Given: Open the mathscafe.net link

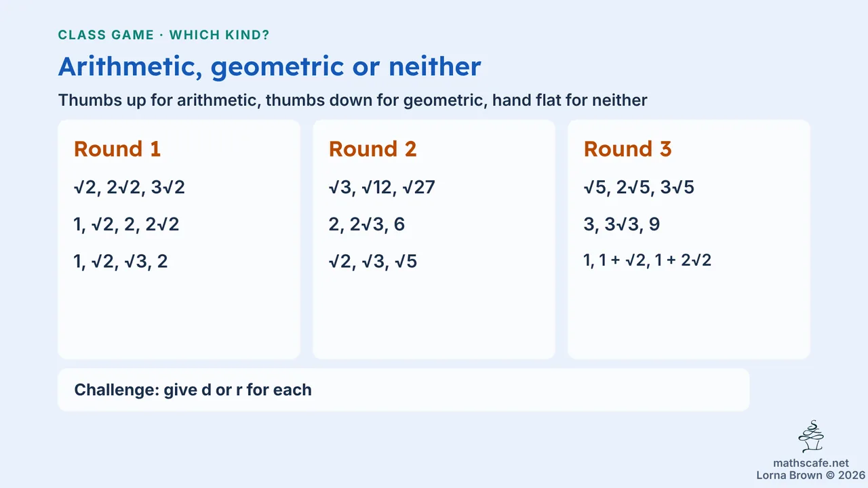Looking at the screenshot, I should pos(810,463).
